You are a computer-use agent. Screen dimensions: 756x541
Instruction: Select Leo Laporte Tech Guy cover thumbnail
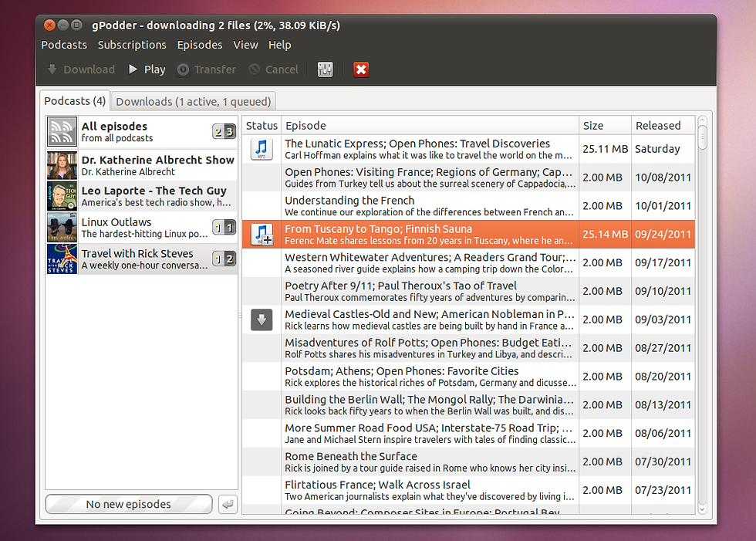pyautogui.click(x=62, y=196)
